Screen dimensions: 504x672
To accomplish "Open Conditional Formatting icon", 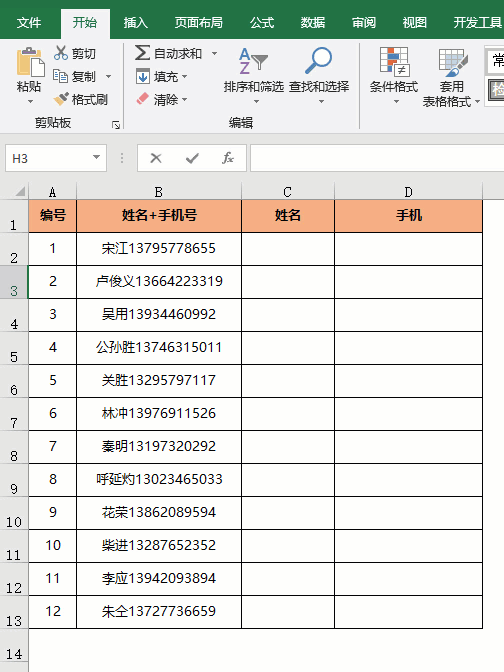I will tap(395, 61).
